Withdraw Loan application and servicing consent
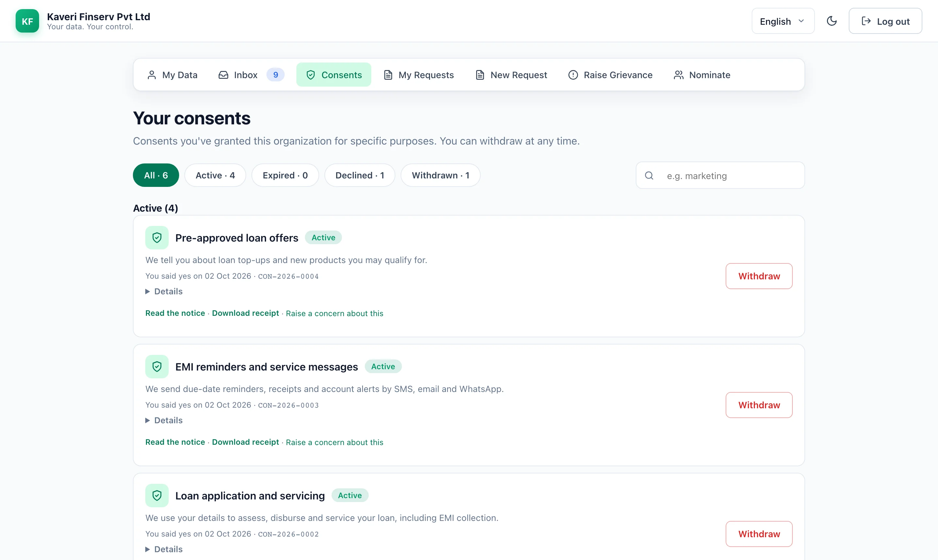938x560 pixels. pos(759,534)
